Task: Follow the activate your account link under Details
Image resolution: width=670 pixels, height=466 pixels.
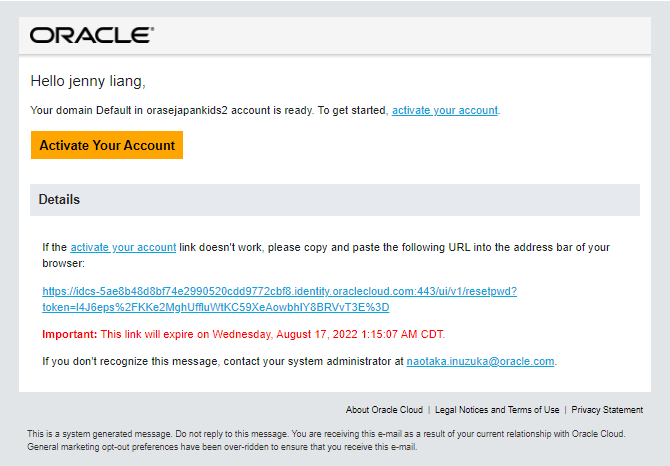Action: (x=123, y=247)
